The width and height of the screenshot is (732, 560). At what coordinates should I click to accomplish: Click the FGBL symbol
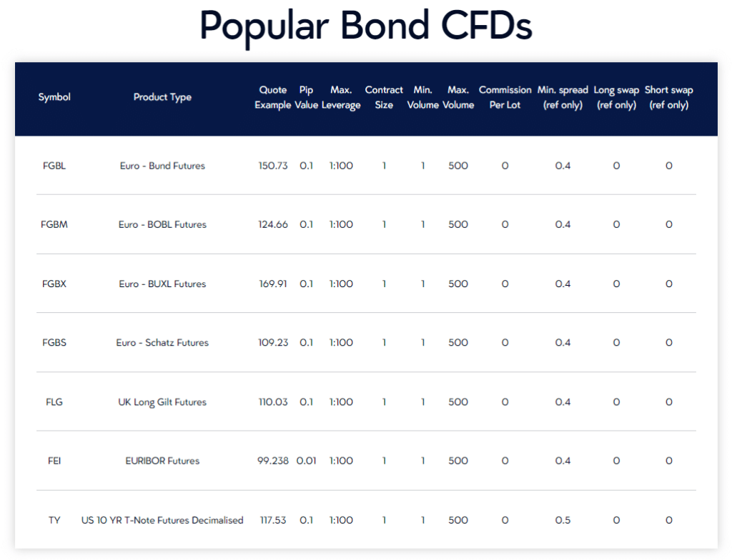click(54, 166)
